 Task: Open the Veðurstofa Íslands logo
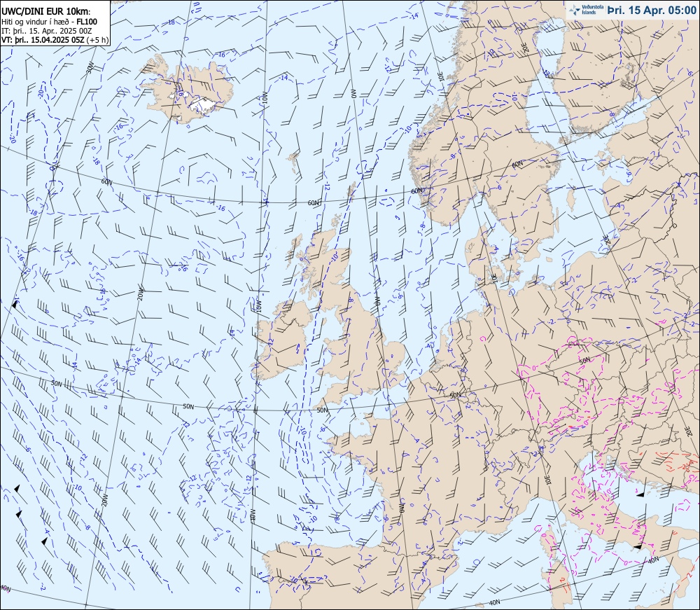(584, 10)
